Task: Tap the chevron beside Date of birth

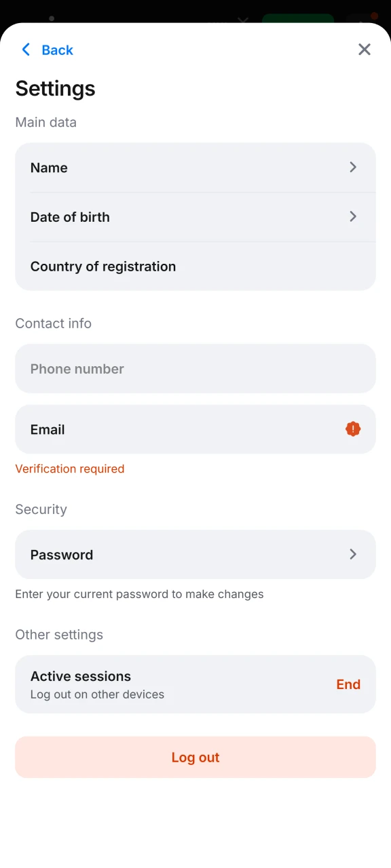Action: 353,216
